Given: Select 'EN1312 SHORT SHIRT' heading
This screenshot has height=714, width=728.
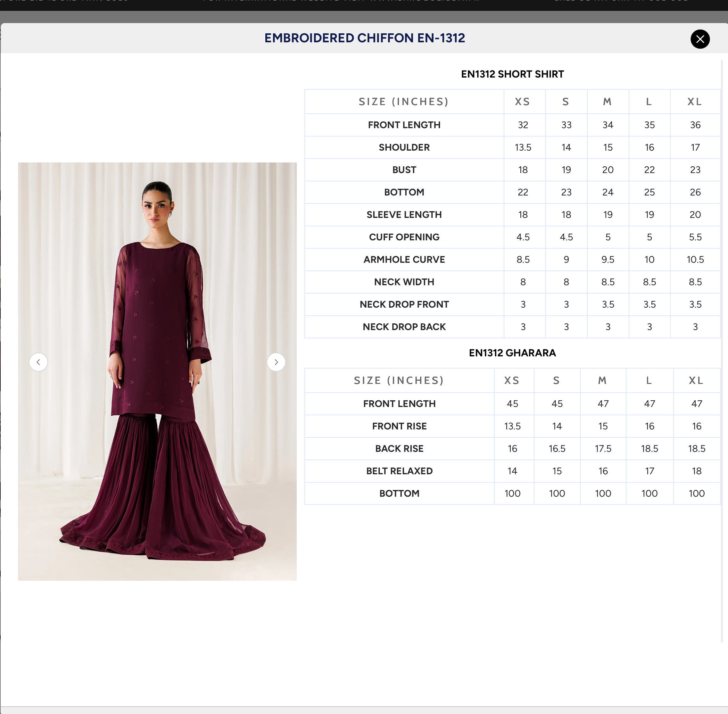Looking at the screenshot, I should (x=512, y=74).
